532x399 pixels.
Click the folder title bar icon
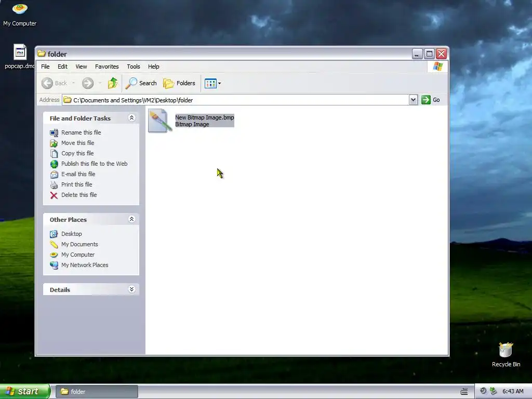42,54
